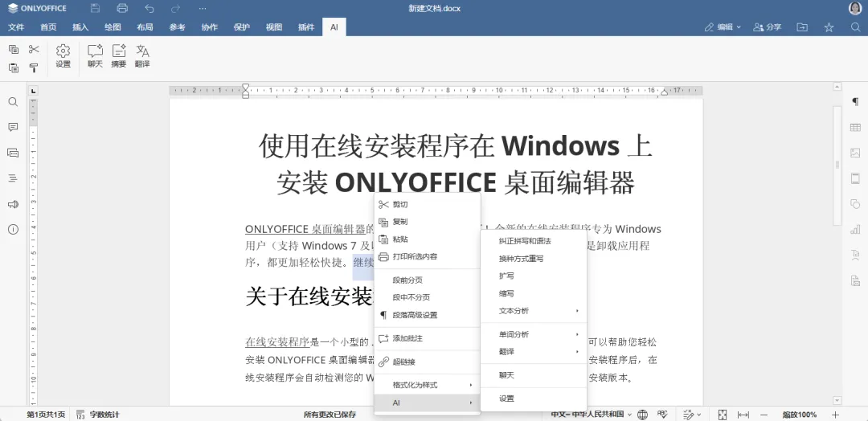
Task: Open text art settings in right sidebar
Action: [x=855, y=255]
